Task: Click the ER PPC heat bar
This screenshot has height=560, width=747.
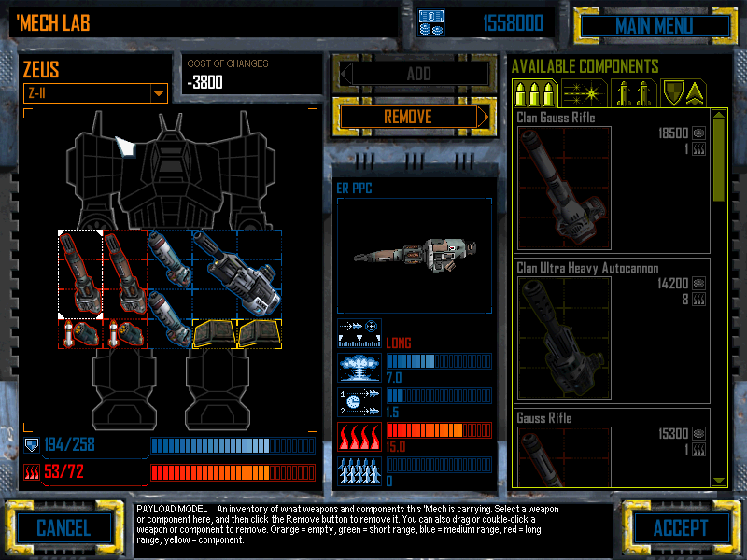Action: point(439,430)
